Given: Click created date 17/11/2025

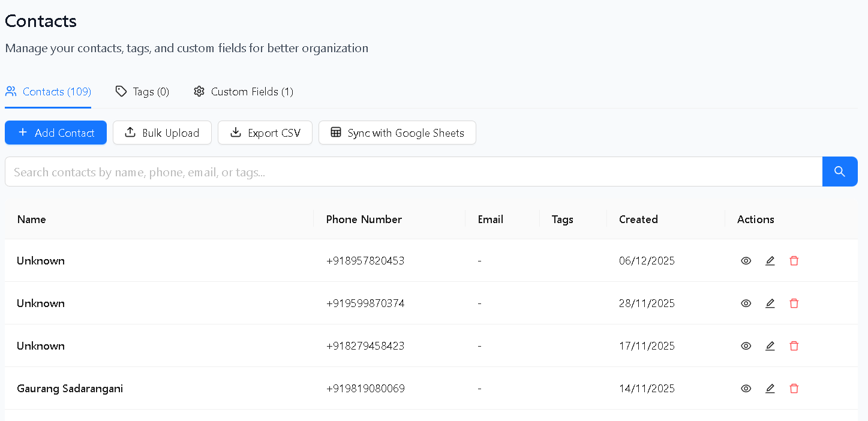Looking at the screenshot, I should click(x=647, y=346).
